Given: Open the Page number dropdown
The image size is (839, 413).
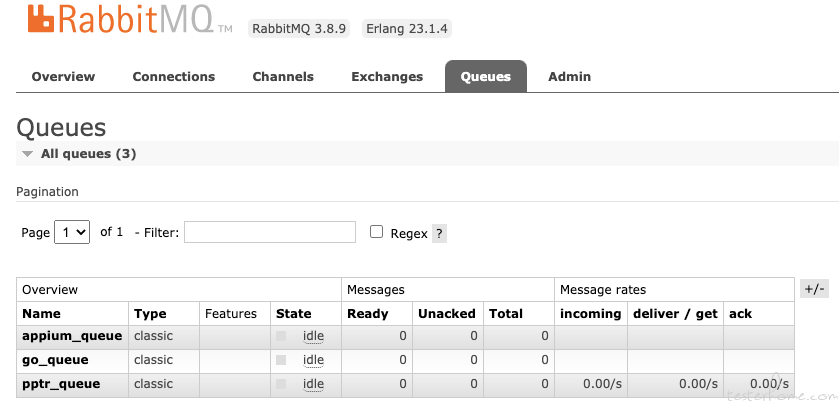Looking at the screenshot, I should [x=72, y=232].
